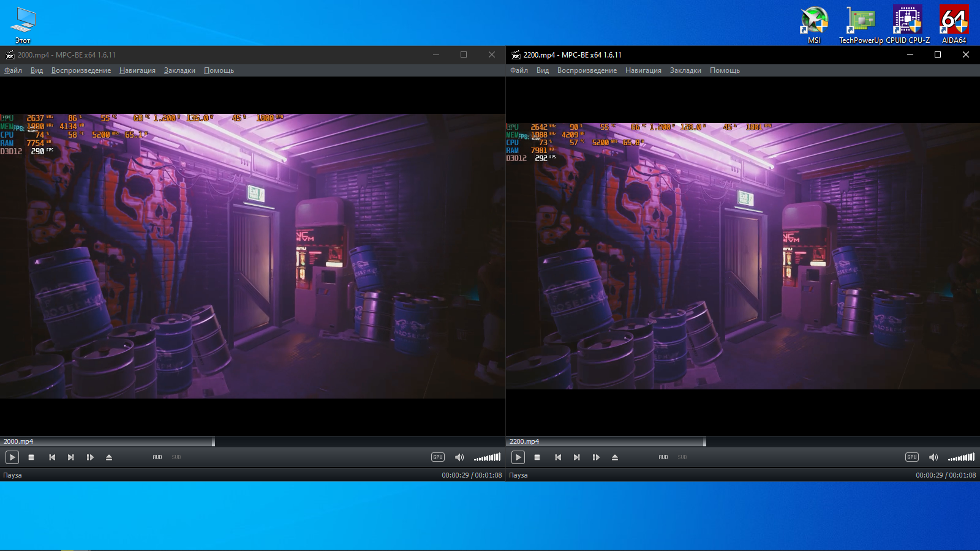The image size is (980, 551).
Task: Minimize the 2200.mp4 player window
Action: 910,54
